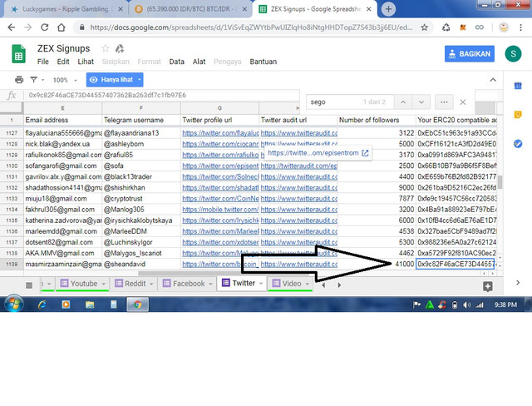This screenshot has height=406, width=532.
Task: Switch to Luckygames browser tab
Action: pyautogui.click(x=65, y=9)
